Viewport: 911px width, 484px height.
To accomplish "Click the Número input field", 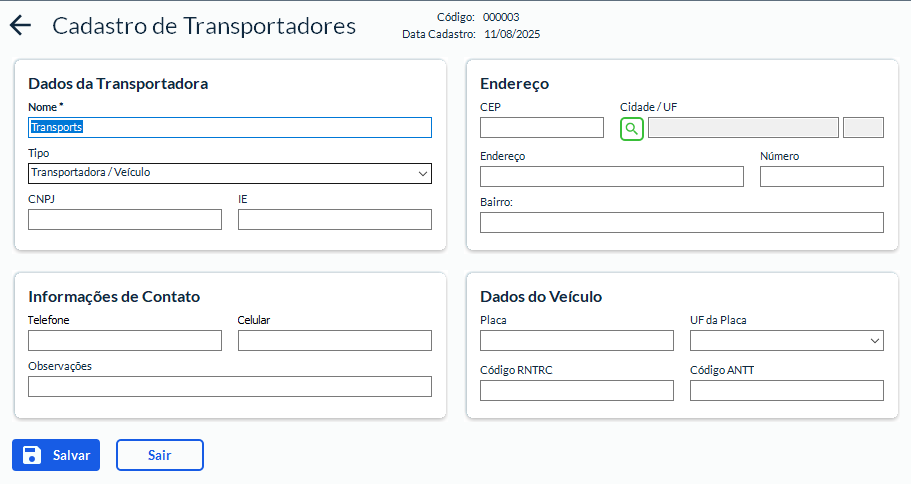I will tap(822, 177).
